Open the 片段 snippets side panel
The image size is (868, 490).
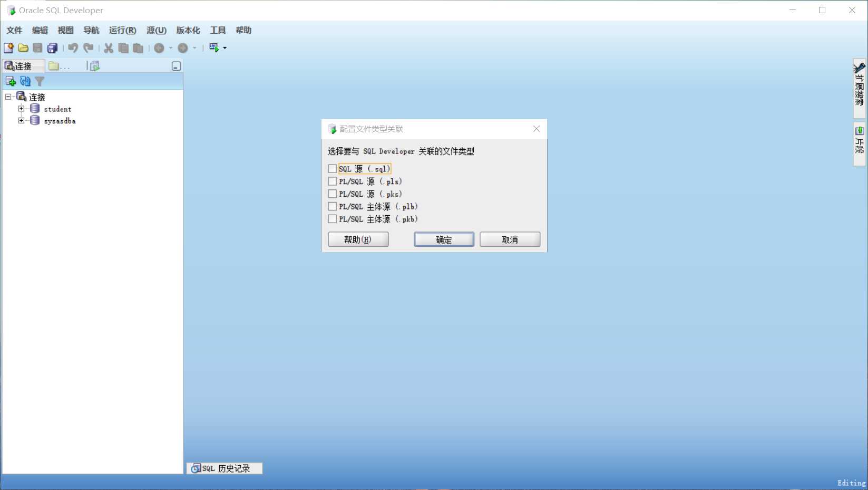pos(860,143)
